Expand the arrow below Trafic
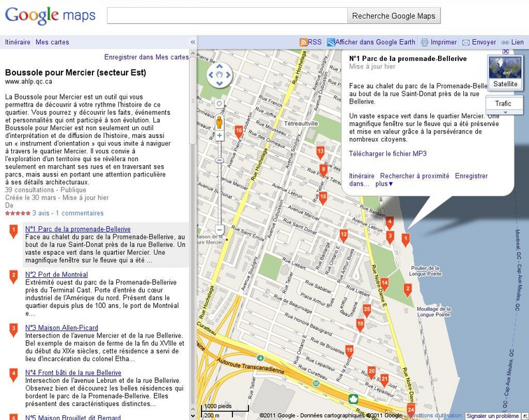 (x=505, y=113)
